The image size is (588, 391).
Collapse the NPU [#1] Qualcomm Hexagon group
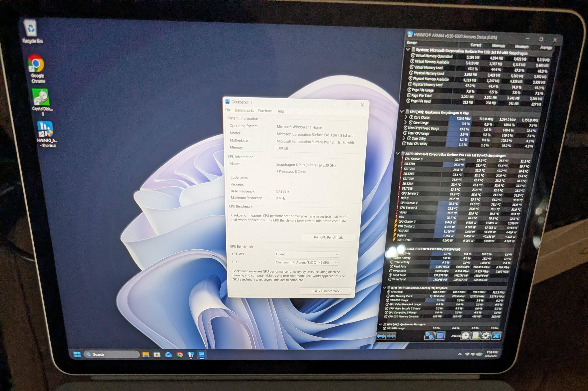click(x=380, y=324)
